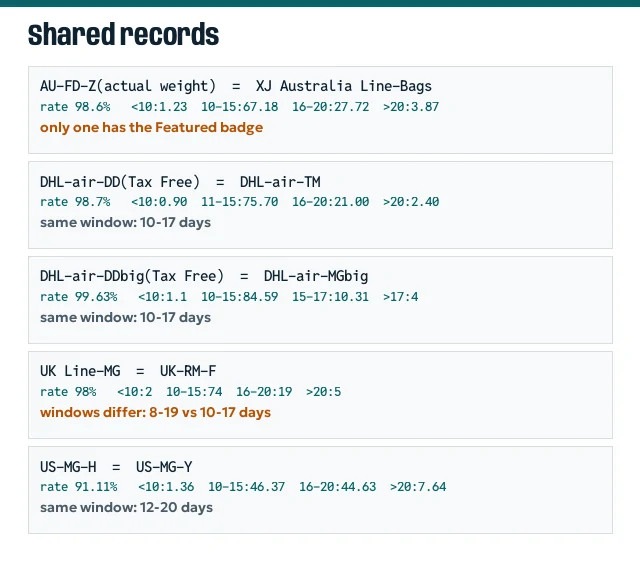Screen dimensions: 640x563
Task: Select 'AU-FD-Z(actual weight) = XJ Australia Line-Bags' title
Action: tap(236, 86)
